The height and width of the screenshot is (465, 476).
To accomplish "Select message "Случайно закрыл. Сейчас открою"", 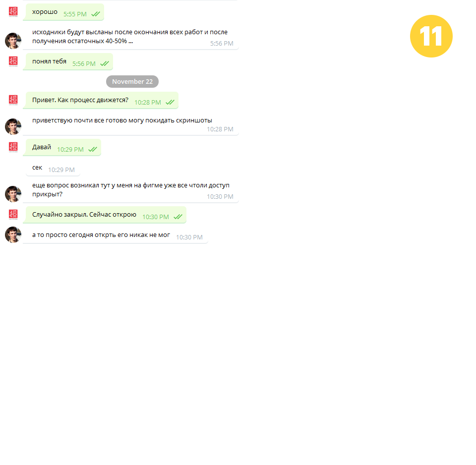I will tap(105, 215).
